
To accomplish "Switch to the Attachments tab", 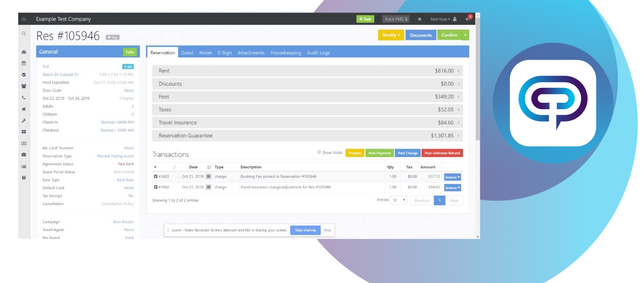I will coord(251,53).
